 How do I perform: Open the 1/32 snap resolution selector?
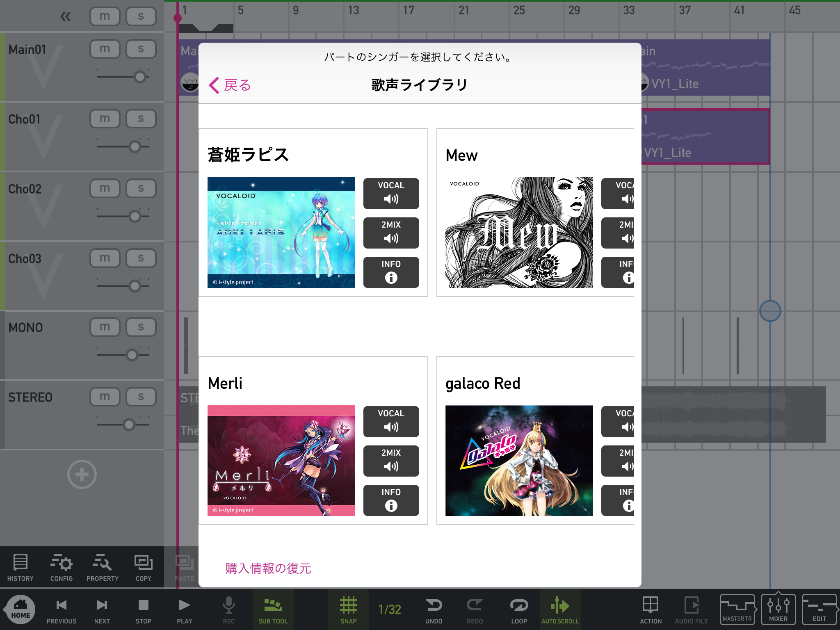coord(390,609)
